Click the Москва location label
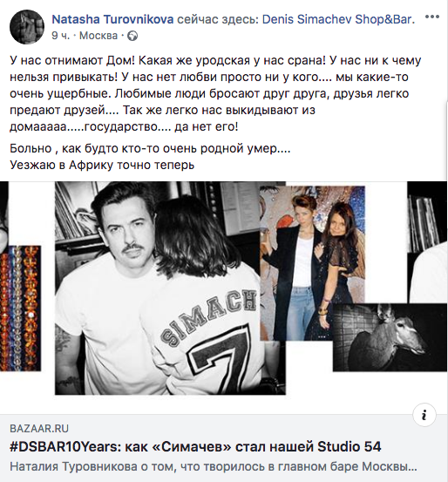The width and height of the screenshot is (448, 482). click(x=98, y=36)
